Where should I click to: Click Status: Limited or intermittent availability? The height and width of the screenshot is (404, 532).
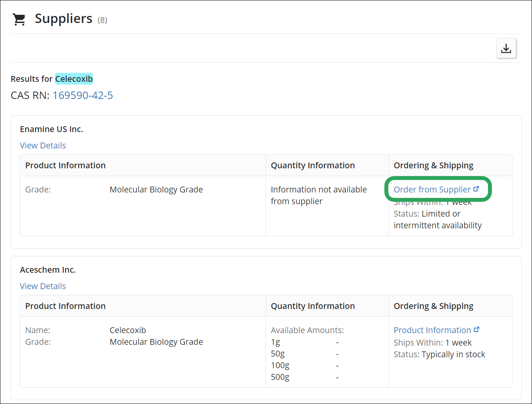pyautogui.click(x=438, y=219)
